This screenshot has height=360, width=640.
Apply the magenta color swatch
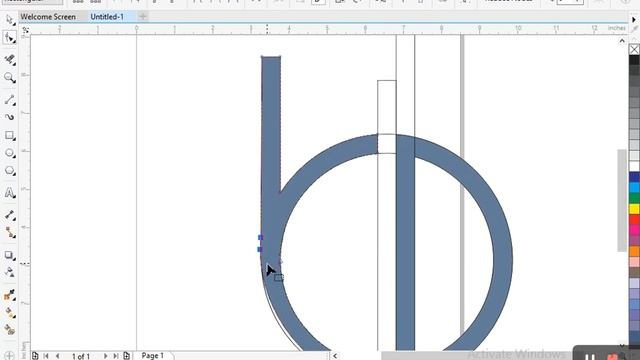[634, 230]
